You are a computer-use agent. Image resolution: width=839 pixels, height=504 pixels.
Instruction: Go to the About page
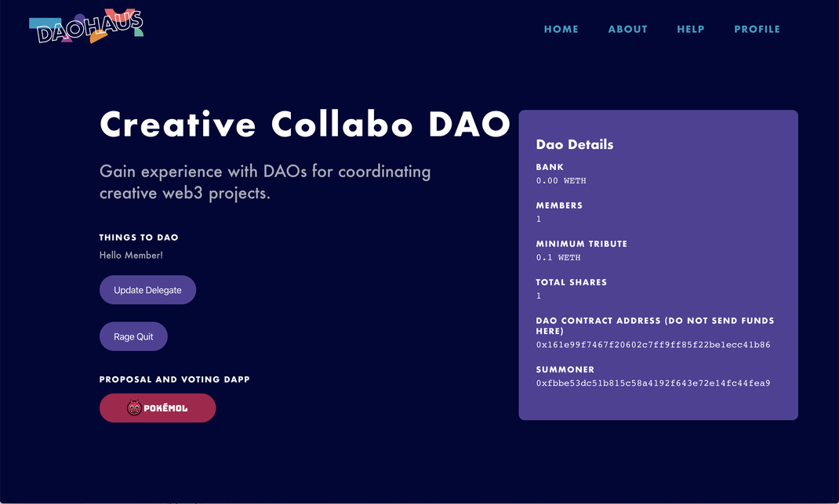pyautogui.click(x=627, y=30)
